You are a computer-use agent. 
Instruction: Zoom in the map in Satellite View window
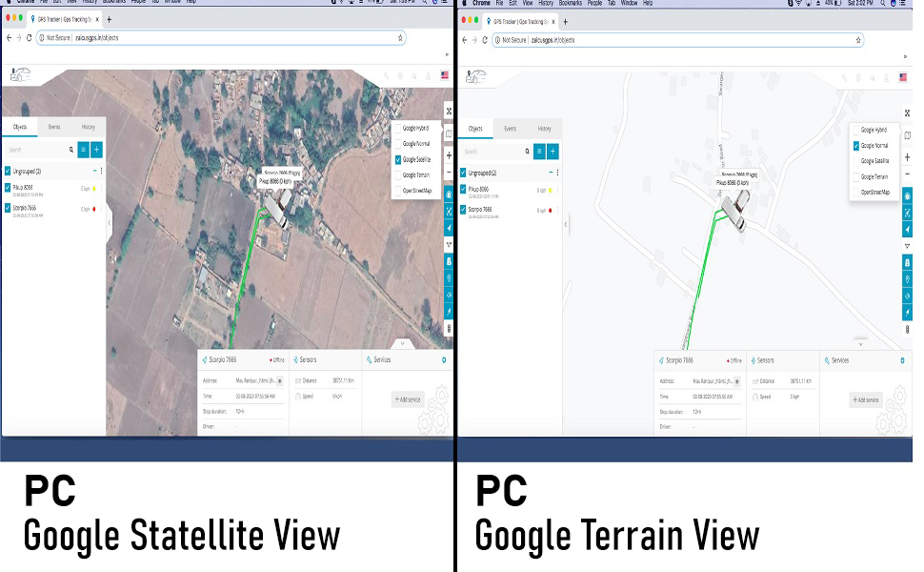[449, 155]
